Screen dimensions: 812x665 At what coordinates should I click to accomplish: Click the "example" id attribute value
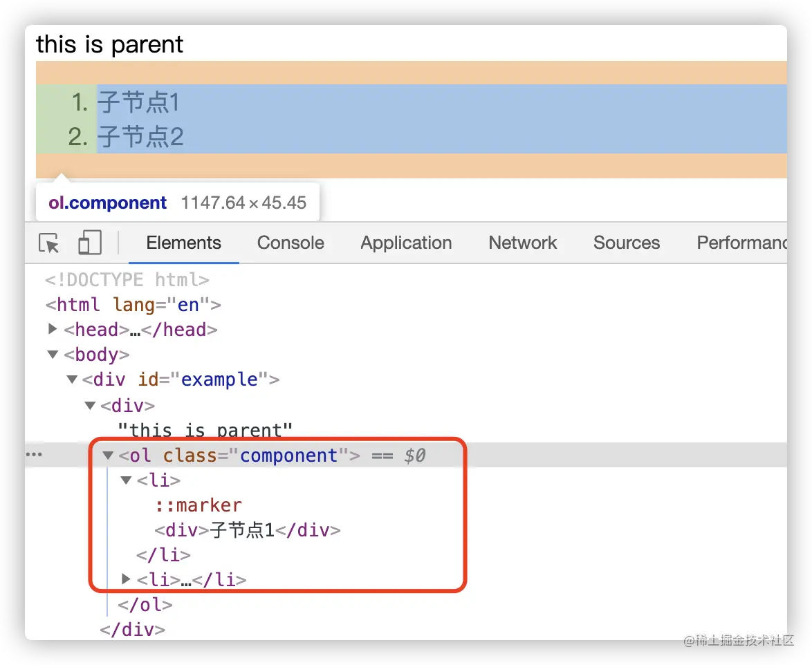[219, 380]
